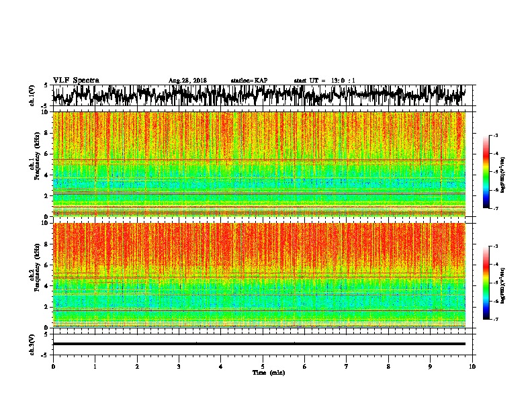Click the ch.2 frequency tick label "2"
532x411 pixels.
click(x=47, y=307)
